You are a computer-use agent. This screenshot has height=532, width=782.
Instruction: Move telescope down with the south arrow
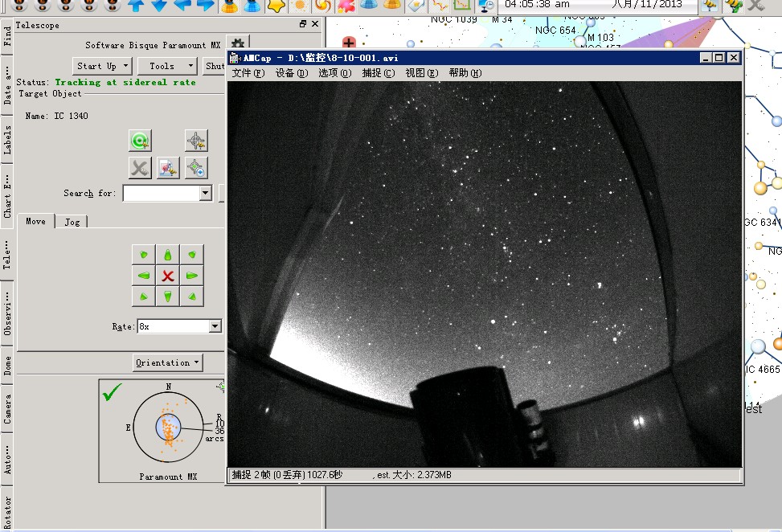(168, 297)
